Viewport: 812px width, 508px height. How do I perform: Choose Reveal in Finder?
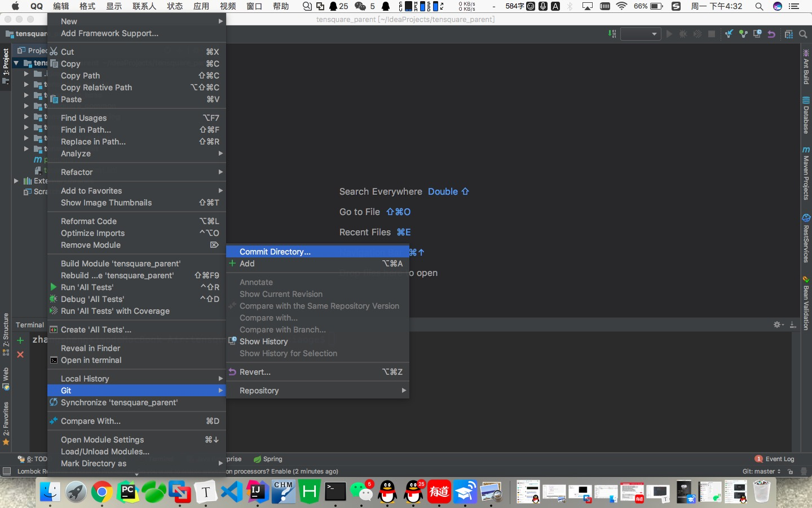point(137,348)
